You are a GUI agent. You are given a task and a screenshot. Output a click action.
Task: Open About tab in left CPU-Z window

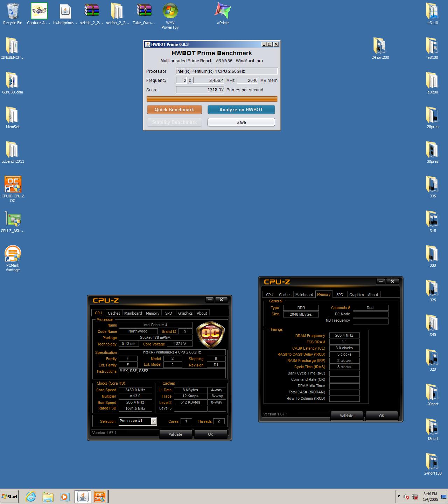pyautogui.click(x=202, y=313)
